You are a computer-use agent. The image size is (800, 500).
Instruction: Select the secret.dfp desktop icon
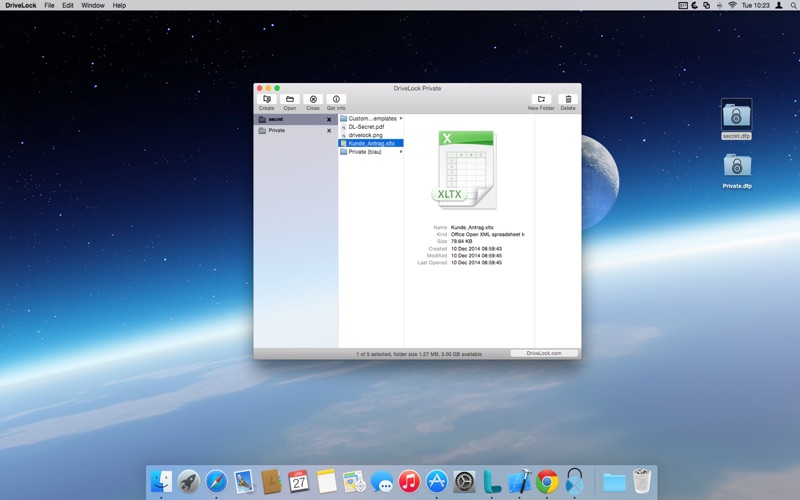736,119
